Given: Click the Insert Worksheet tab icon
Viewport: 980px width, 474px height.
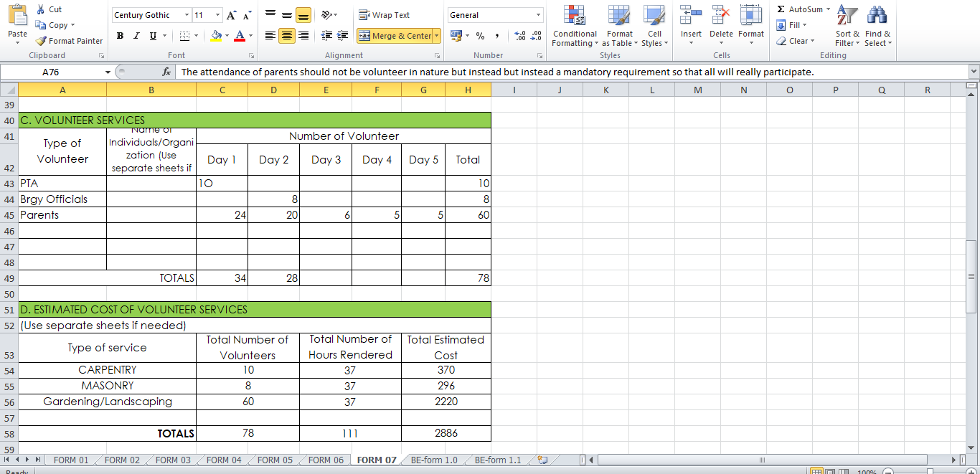Looking at the screenshot, I should [542, 460].
